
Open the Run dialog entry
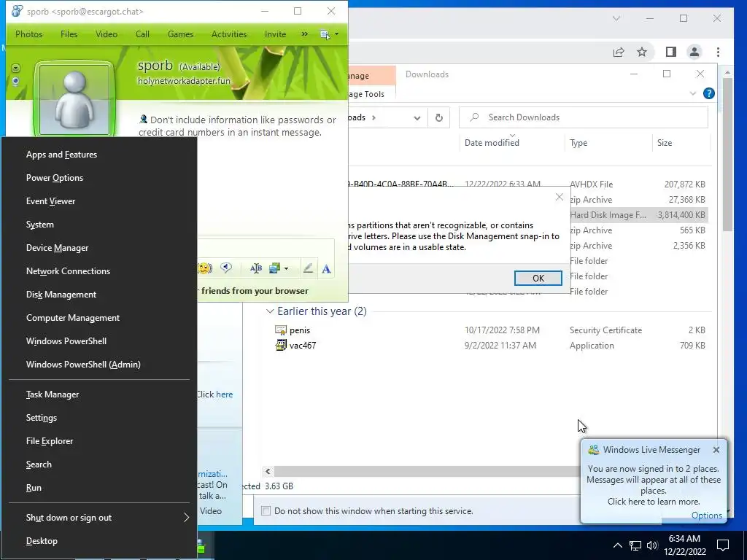pos(34,488)
